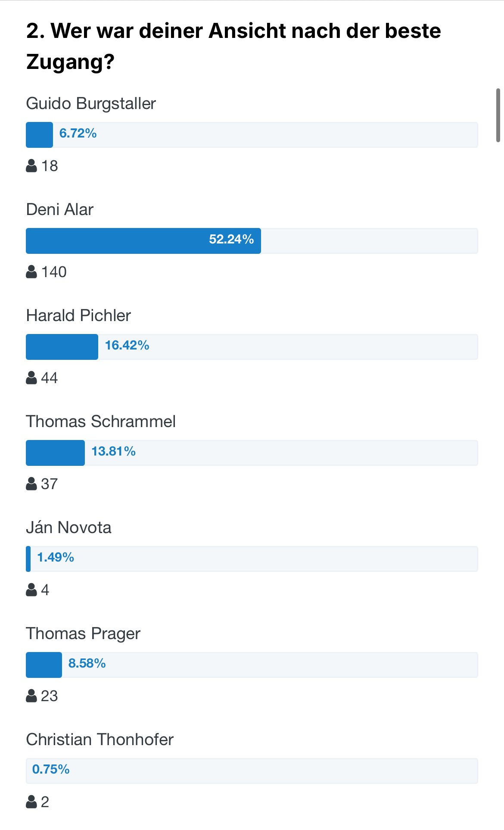Viewport: 504px width, 830px height.
Task: Select the Guido Burgstaller option label
Action: pyautogui.click(x=91, y=103)
